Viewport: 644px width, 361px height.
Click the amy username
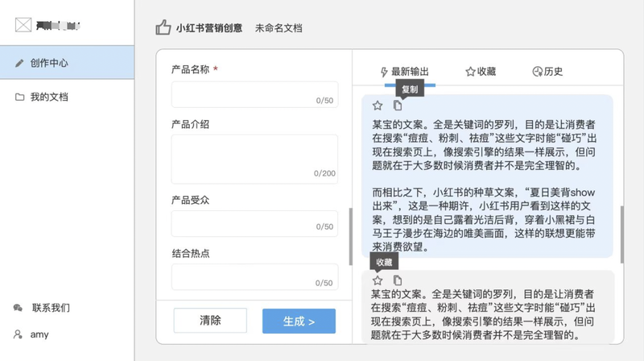pos(39,334)
